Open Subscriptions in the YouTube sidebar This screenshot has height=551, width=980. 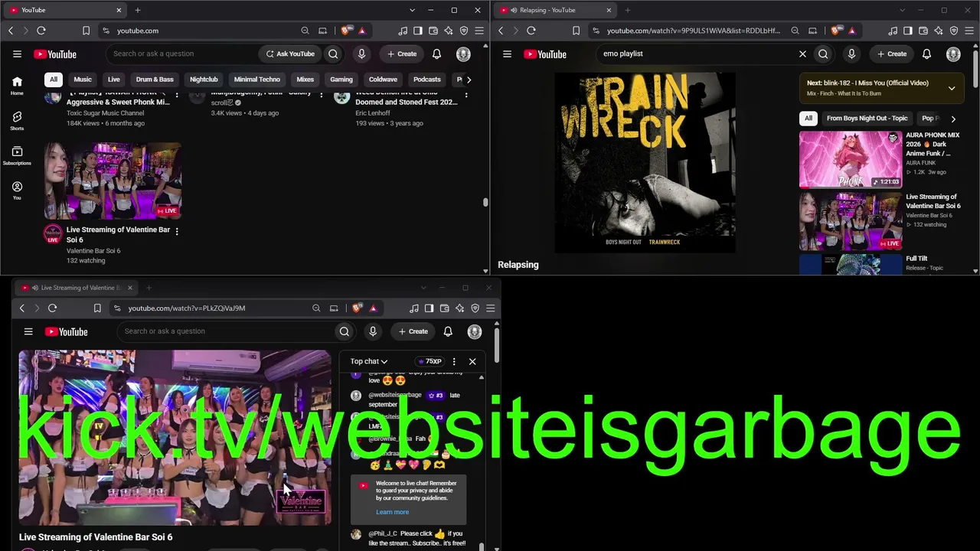click(x=17, y=155)
